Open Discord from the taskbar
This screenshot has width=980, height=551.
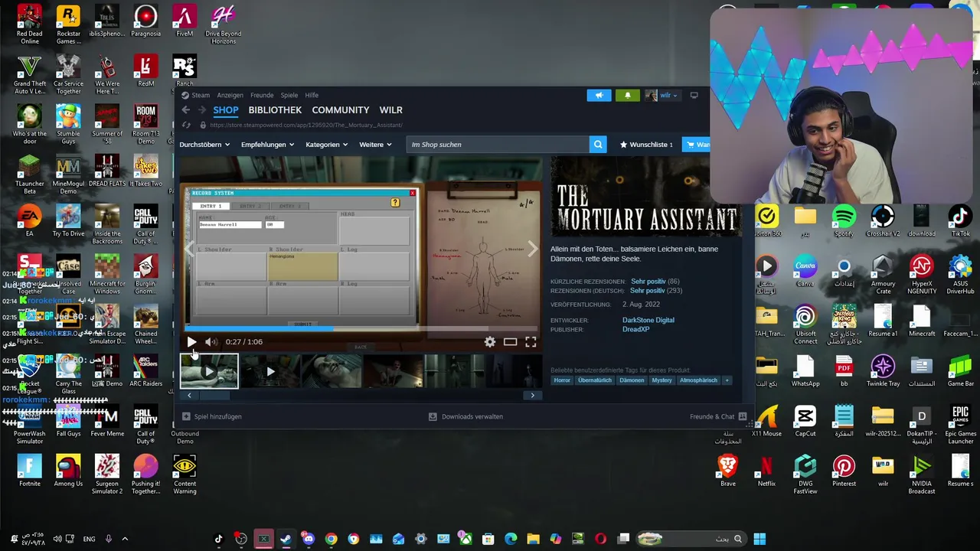pos(309,539)
